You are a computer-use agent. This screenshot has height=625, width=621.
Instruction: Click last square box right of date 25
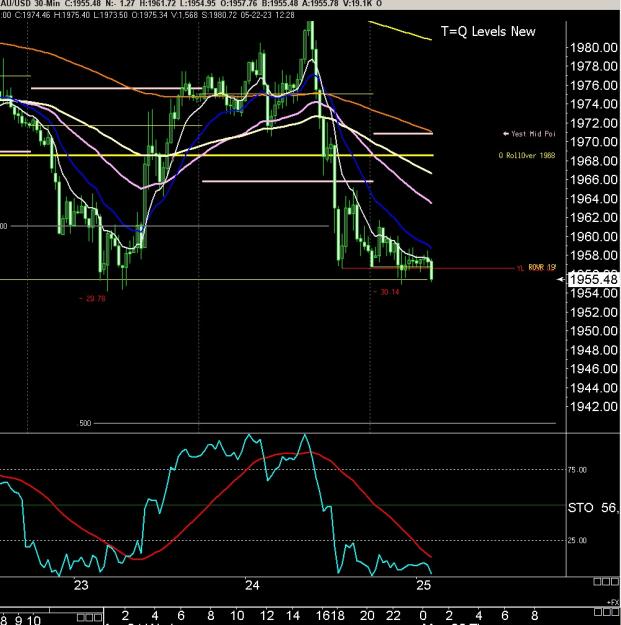(x=615, y=582)
